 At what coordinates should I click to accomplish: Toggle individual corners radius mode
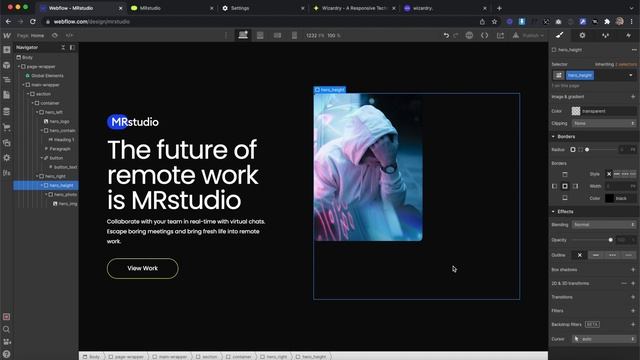click(x=580, y=150)
